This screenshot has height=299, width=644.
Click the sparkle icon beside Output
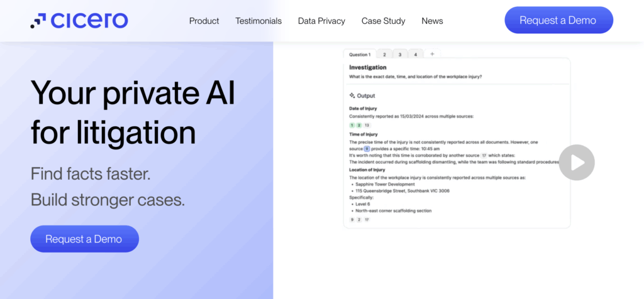click(x=352, y=96)
